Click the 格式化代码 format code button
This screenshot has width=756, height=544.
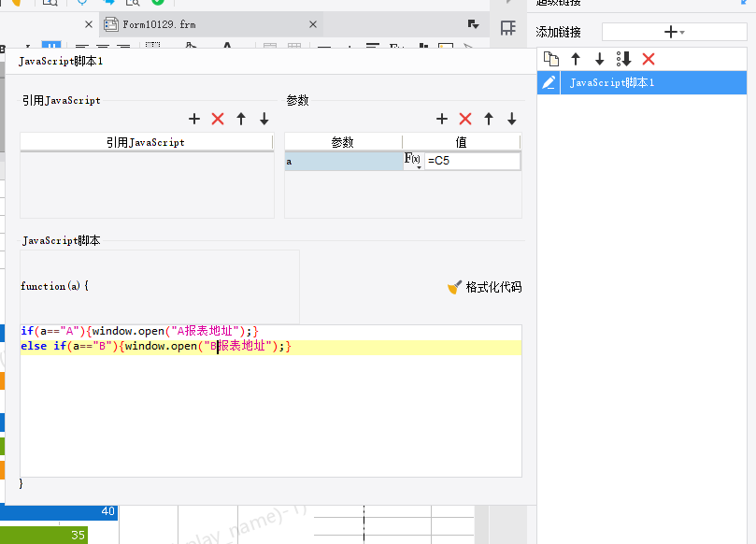(x=484, y=287)
